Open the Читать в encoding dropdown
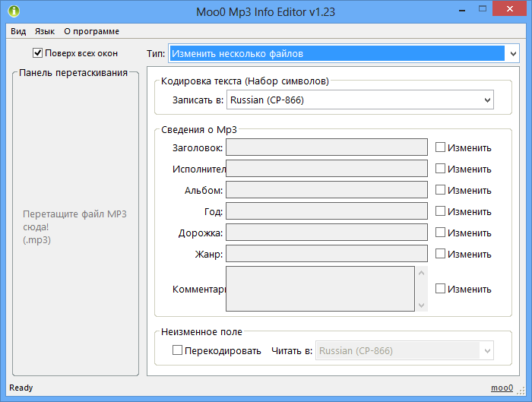This screenshot has height=402, width=532. click(x=404, y=350)
